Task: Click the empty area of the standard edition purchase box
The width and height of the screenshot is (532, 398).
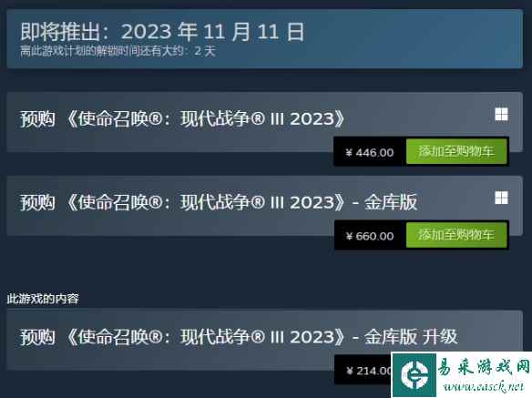Action: [x=169, y=141]
